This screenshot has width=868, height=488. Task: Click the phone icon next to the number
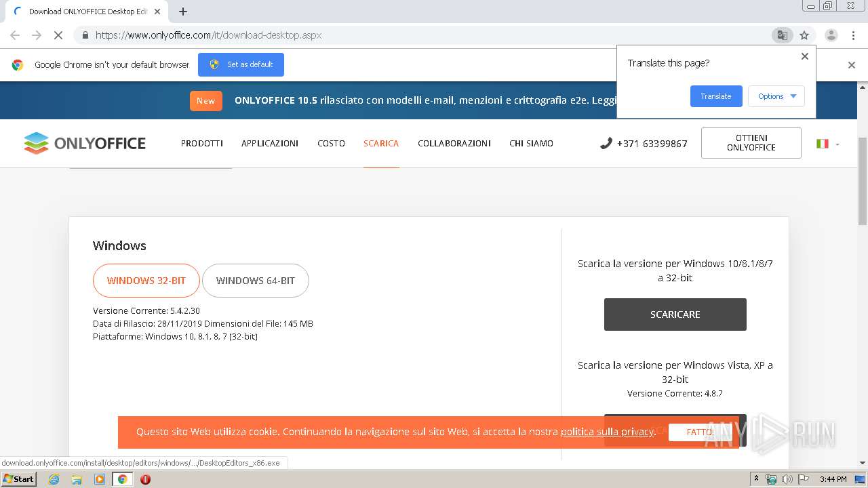[x=606, y=143]
